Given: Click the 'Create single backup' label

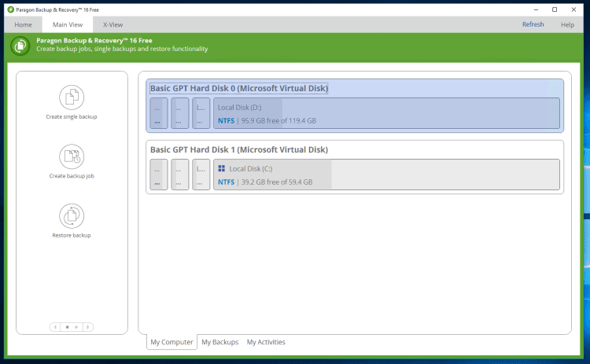Looking at the screenshot, I should click(72, 117).
